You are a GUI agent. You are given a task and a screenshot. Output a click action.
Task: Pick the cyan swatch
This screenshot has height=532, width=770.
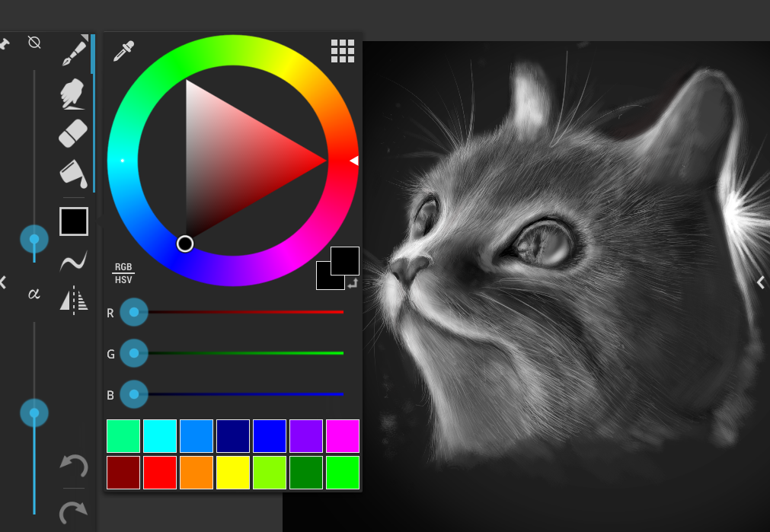(160, 436)
